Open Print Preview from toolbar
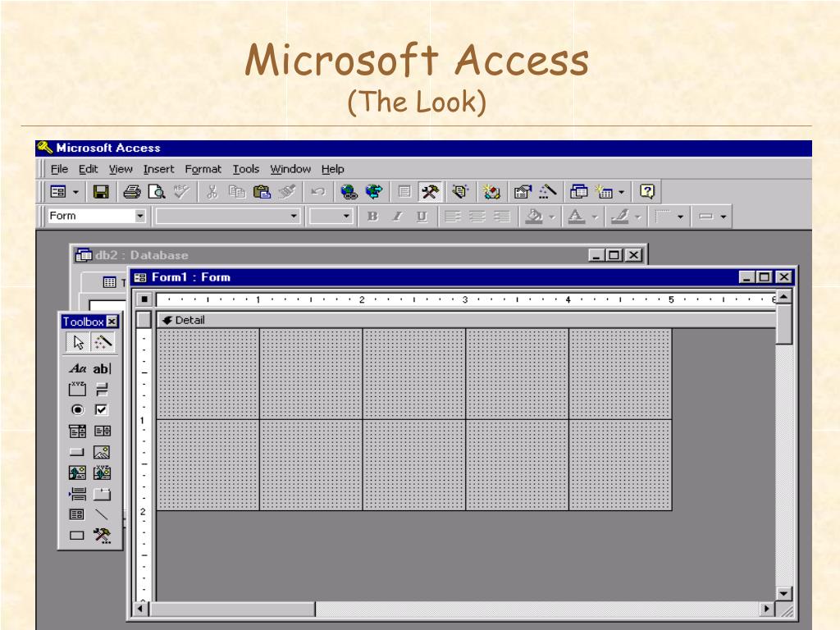Image resolution: width=840 pixels, height=630 pixels. coord(157,192)
